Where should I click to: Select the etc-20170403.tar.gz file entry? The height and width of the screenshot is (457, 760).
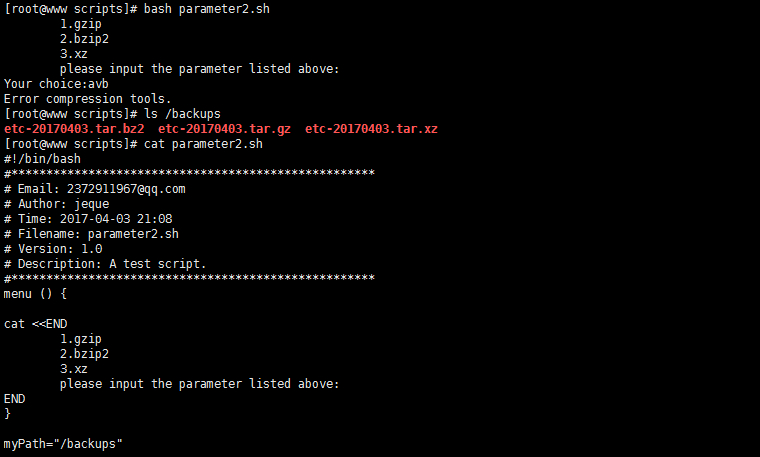[224, 129]
